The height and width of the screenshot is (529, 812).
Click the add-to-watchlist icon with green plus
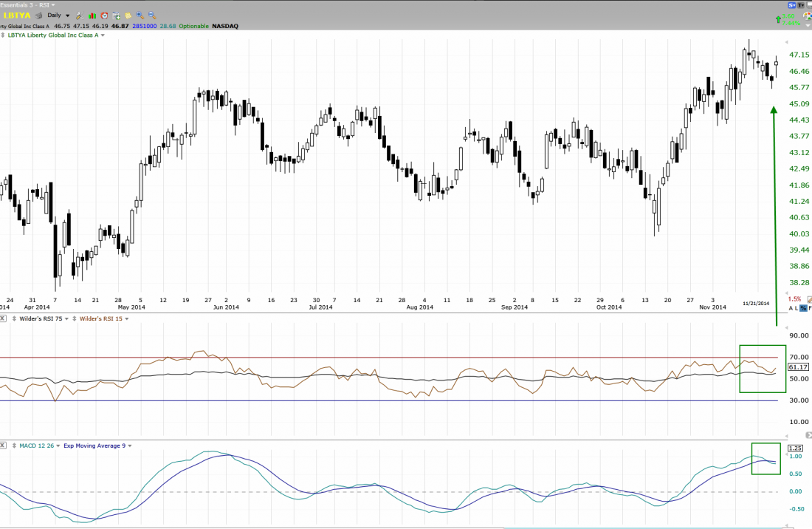pyautogui.click(x=116, y=15)
